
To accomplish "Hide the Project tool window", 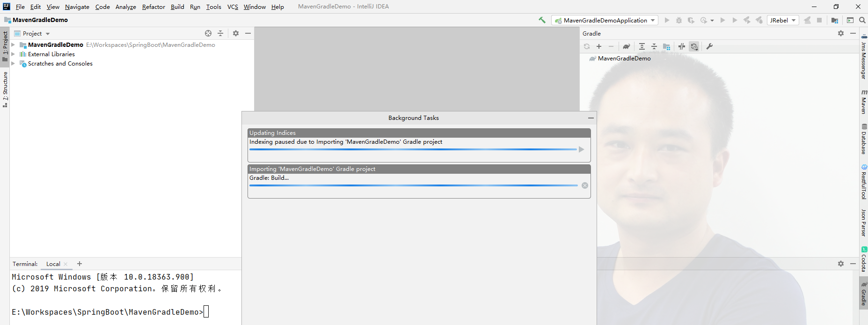I will coord(248,33).
